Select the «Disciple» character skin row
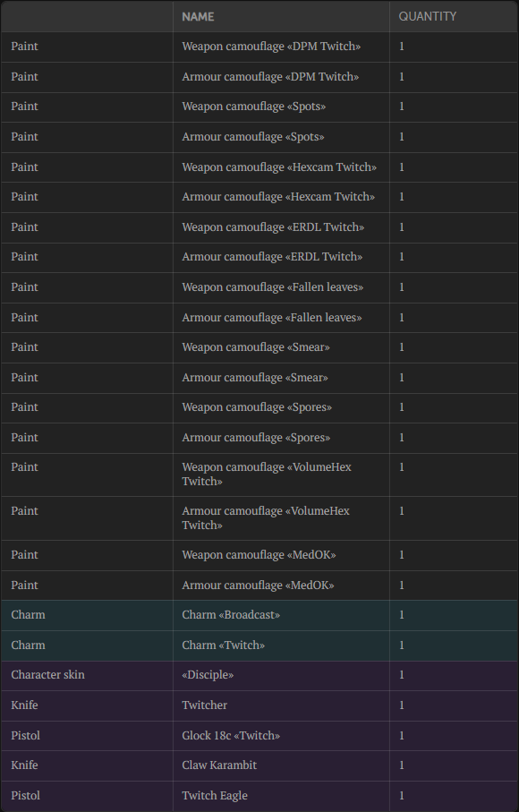 coord(259,675)
